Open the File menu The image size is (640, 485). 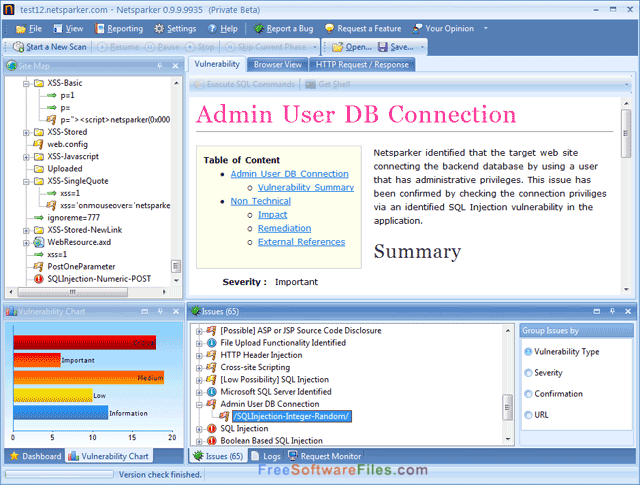tap(29, 29)
